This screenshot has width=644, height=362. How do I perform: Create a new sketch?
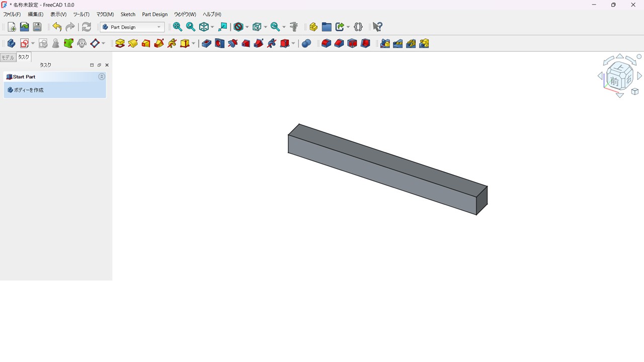click(x=24, y=44)
